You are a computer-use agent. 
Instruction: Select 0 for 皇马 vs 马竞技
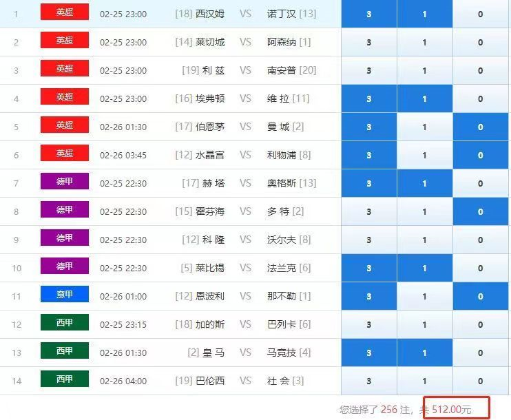[481, 353]
